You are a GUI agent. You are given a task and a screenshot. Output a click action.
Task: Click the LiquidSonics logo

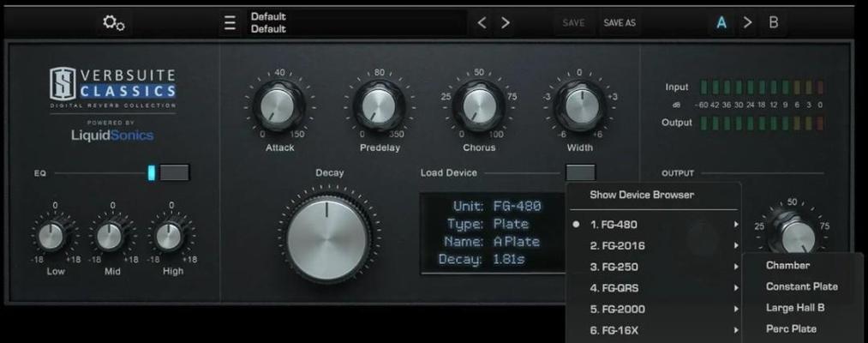click(x=112, y=135)
